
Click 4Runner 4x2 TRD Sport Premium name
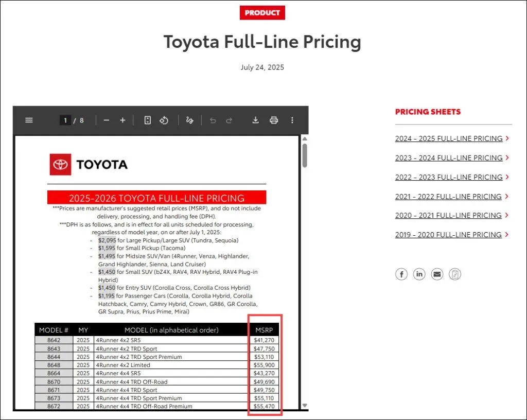coord(139,357)
